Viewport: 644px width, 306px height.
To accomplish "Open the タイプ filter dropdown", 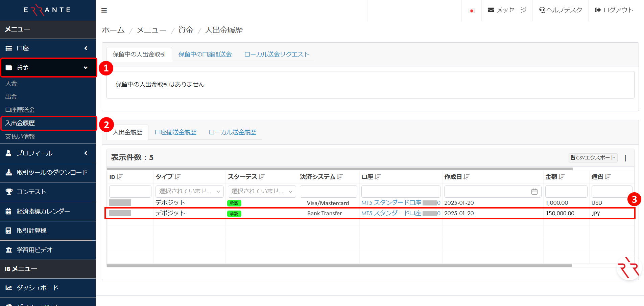I will coord(189,191).
